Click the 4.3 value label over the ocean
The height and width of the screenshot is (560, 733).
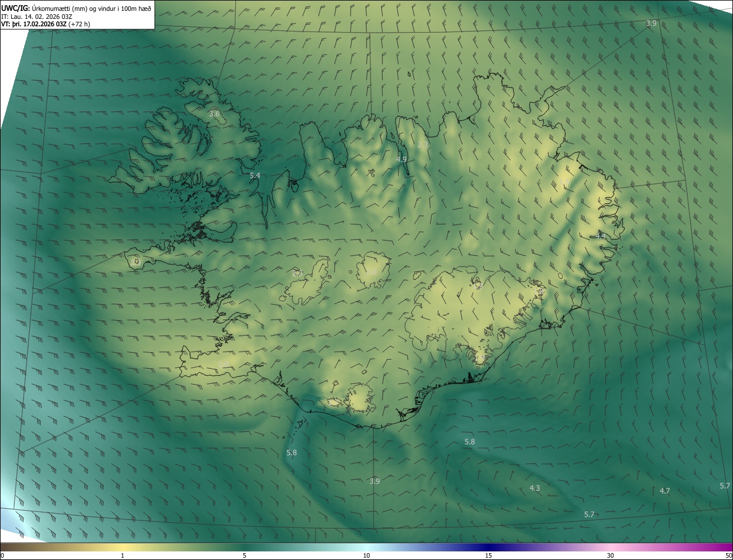[534, 488]
